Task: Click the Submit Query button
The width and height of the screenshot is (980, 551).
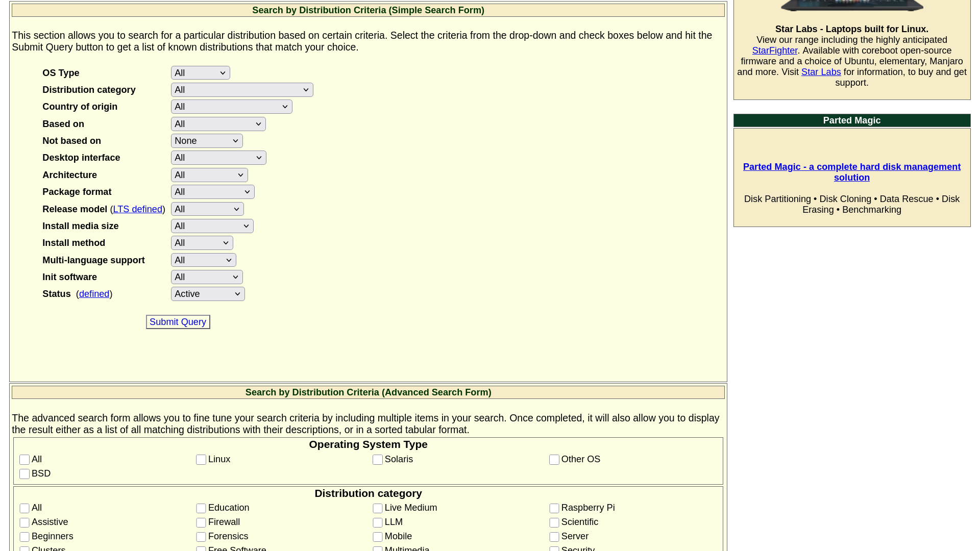Action: pyautogui.click(x=178, y=321)
